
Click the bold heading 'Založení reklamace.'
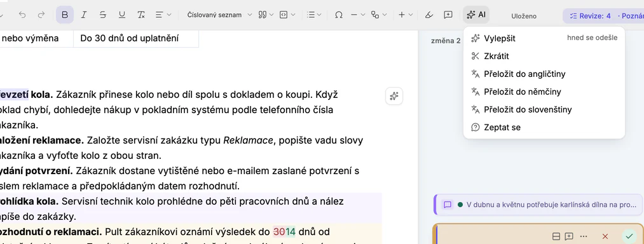coord(42,140)
